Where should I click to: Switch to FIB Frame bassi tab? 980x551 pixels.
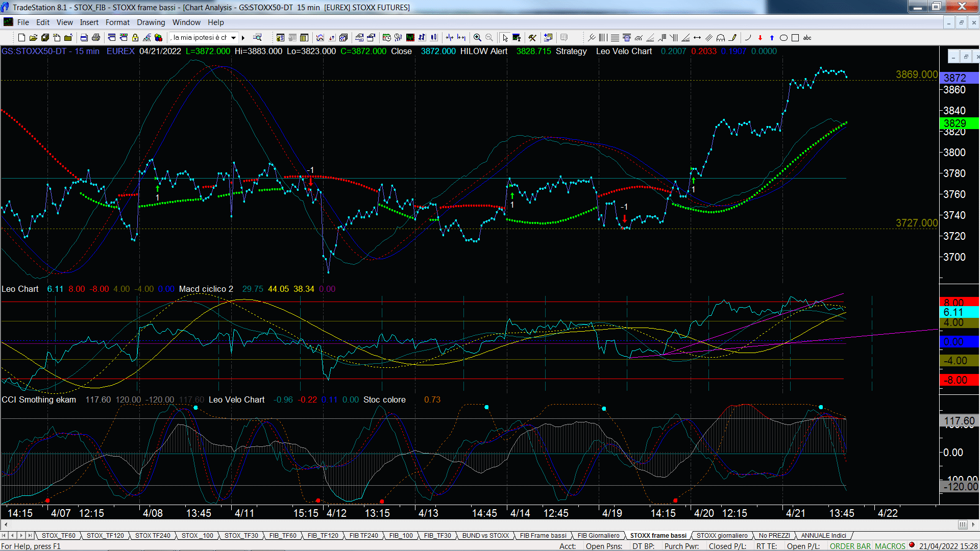(x=543, y=536)
